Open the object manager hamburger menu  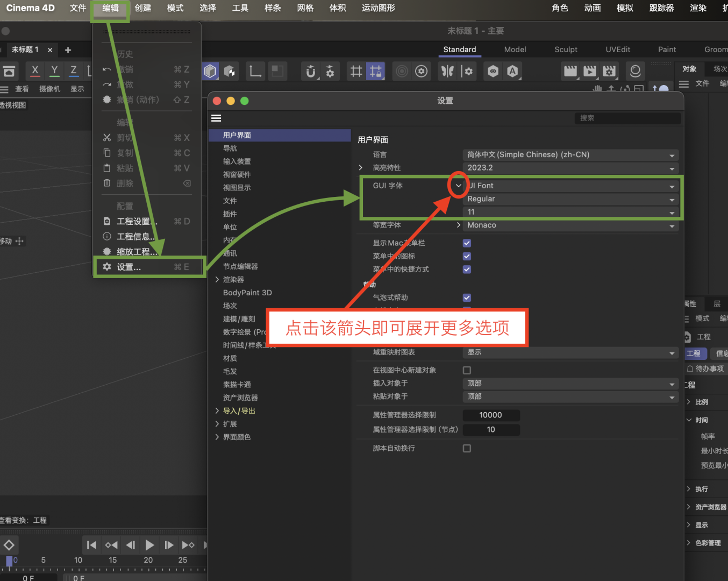click(x=684, y=84)
